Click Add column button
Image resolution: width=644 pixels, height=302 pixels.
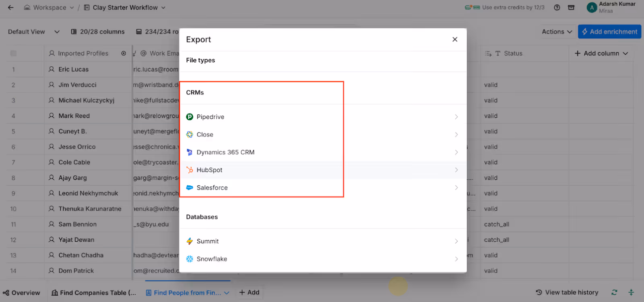pyautogui.click(x=601, y=53)
